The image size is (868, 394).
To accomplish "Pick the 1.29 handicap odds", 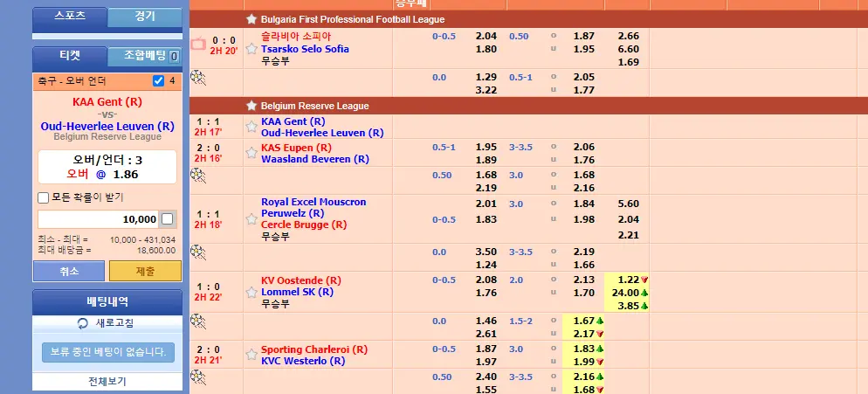I will (486, 77).
